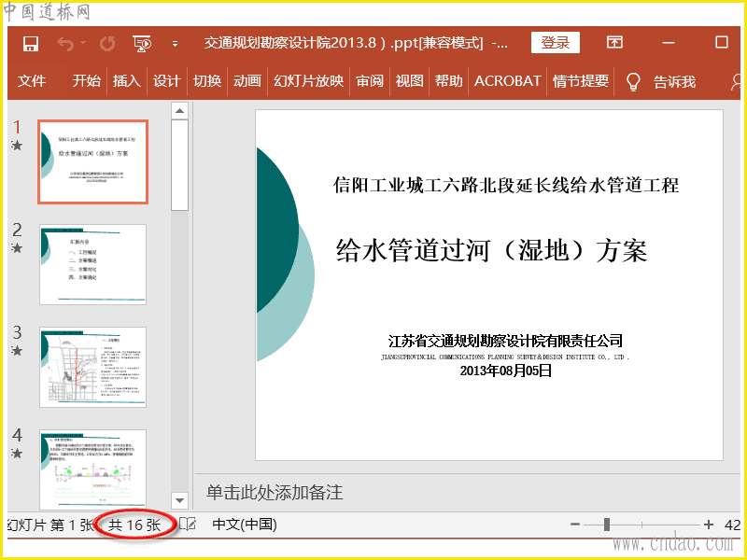
Task: Click company name 江苏省交通规划勘察设计院有限责任公司
Action: 505,341
